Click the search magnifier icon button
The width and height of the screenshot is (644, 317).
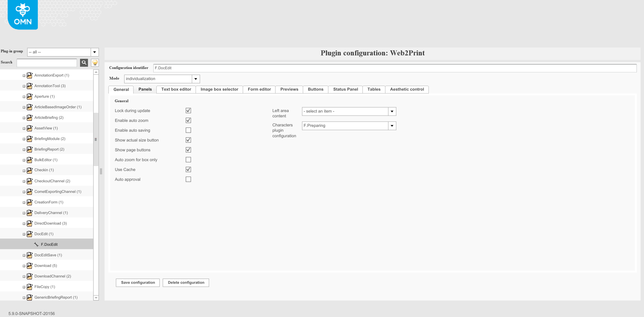pos(84,63)
